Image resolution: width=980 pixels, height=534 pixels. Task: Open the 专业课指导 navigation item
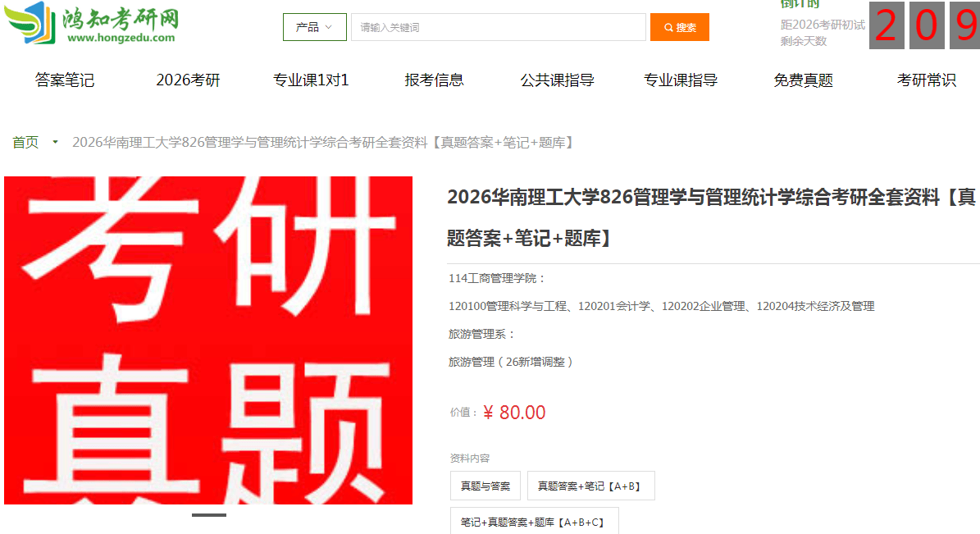(x=681, y=80)
